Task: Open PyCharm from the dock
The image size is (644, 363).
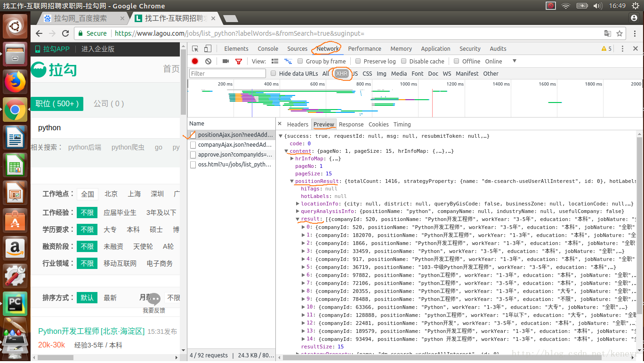Action: tap(15, 303)
